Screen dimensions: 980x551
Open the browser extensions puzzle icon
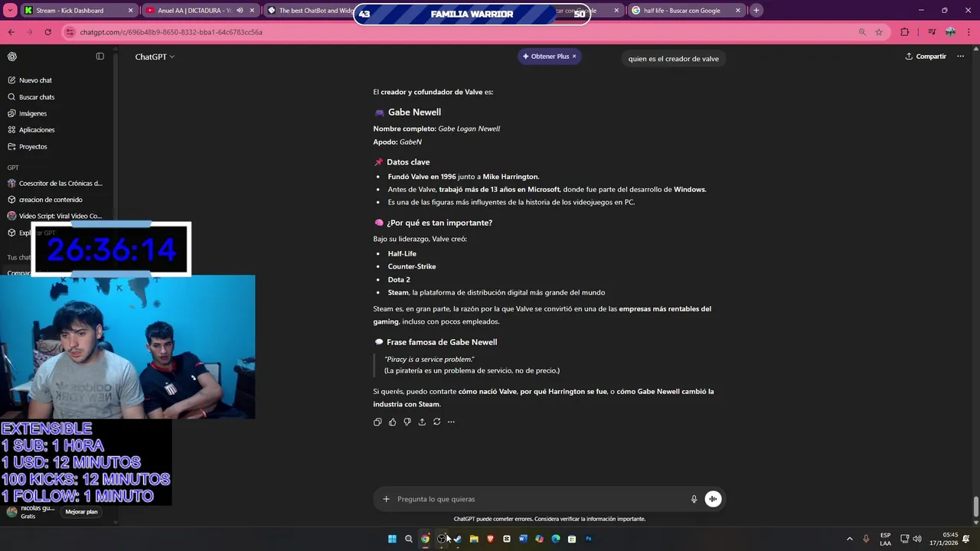(905, 32)
